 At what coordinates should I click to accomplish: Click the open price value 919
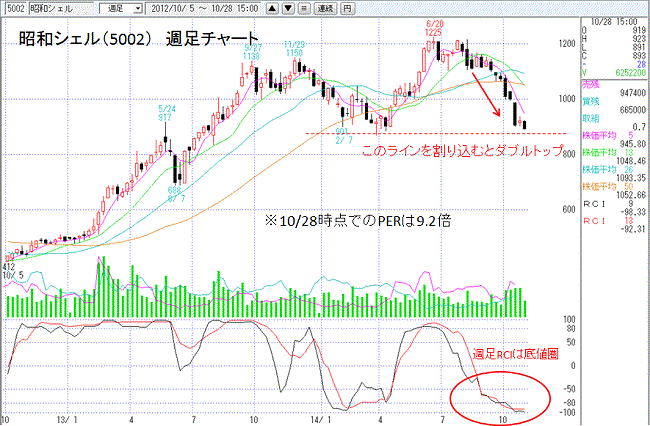coord(639,30)
